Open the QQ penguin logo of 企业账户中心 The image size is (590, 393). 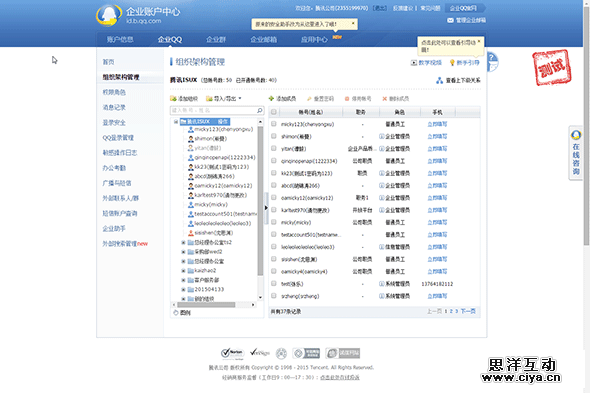[x=109, y=15]
